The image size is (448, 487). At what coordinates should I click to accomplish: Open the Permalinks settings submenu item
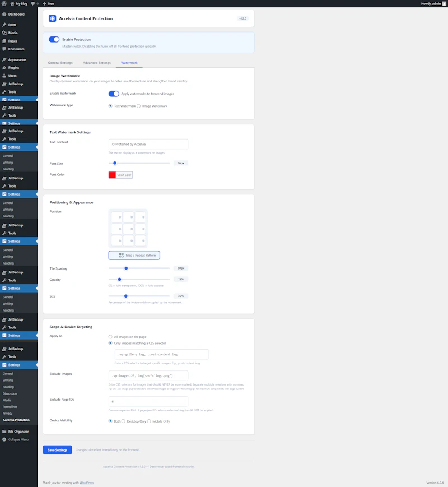click(x=10, y=407)
